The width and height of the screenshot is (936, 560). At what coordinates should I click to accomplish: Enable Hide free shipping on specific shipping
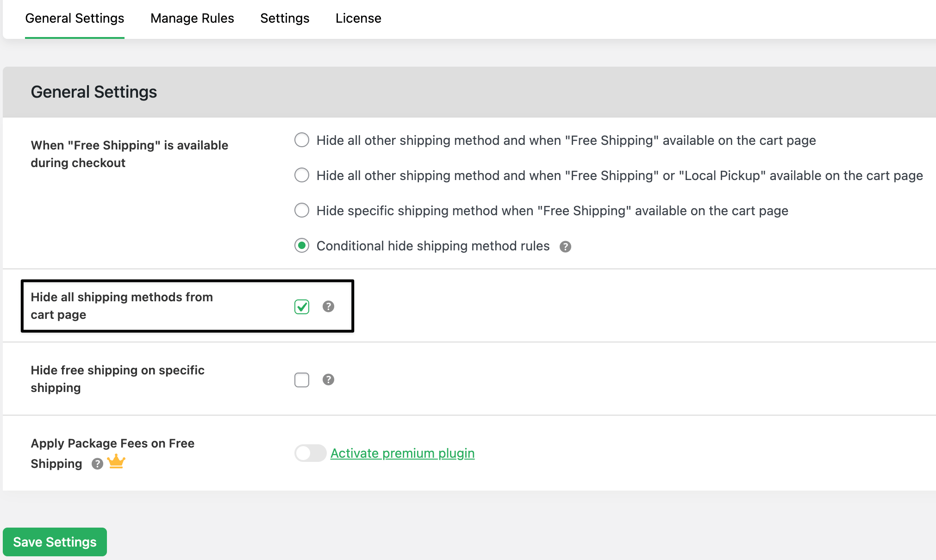tap(301, 380)
